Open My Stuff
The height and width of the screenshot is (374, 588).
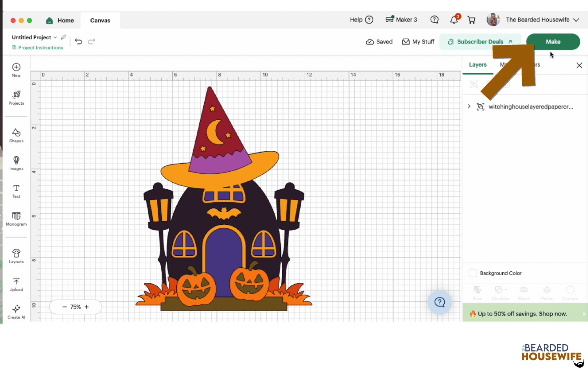click(x=418, y=42)
